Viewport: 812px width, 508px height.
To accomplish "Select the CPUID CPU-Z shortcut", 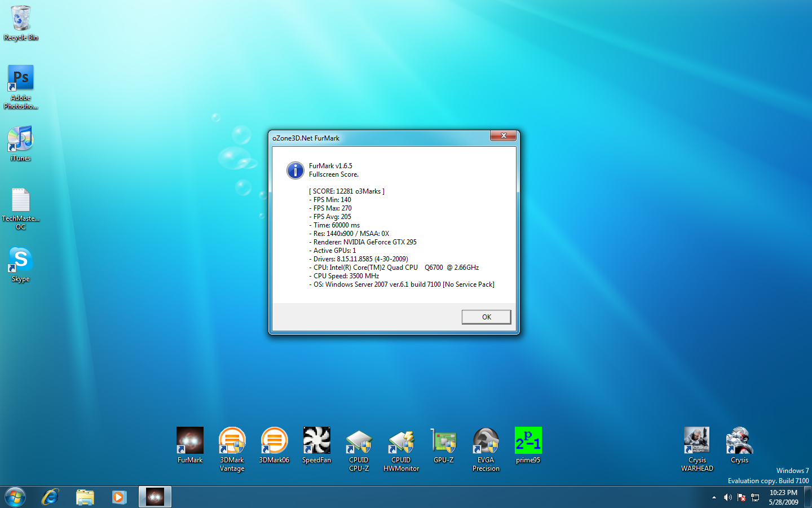I will click(x=359, y=449).
